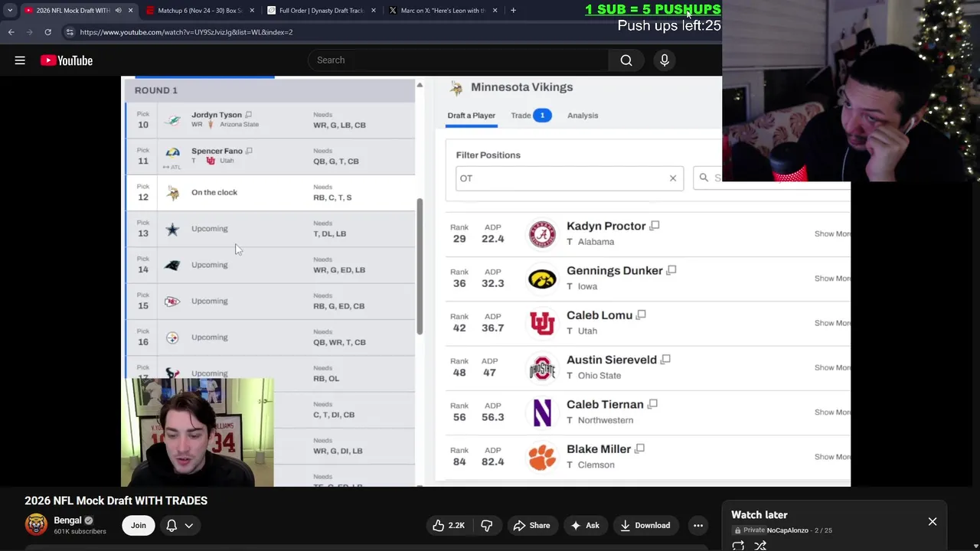Image resolution: width=980 pixels, height=551 pixels.
Task: Clear the OT position filter with X
Action: coord(673,178)
